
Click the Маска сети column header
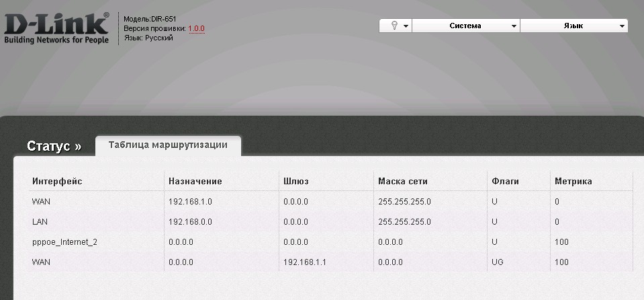(402, 181)
